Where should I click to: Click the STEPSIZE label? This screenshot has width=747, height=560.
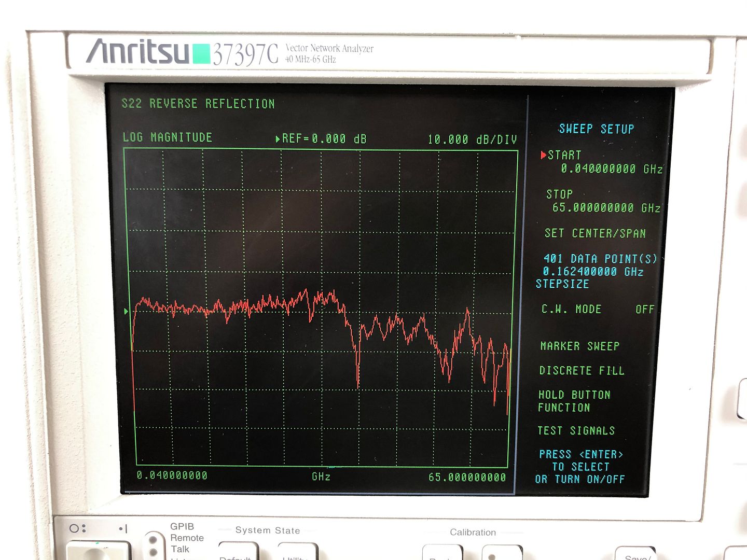tap(562, 284)
